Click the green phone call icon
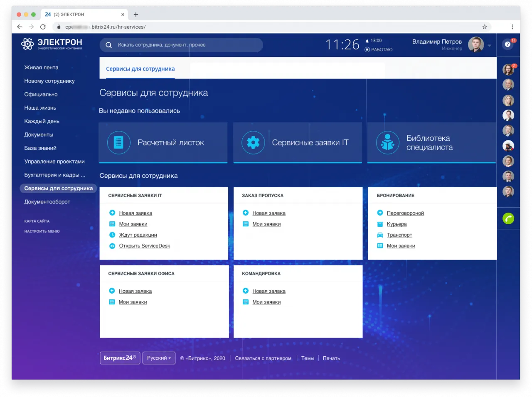Image resolution: width=532 pixels, height=397 pixels. (x=508, y=218)
